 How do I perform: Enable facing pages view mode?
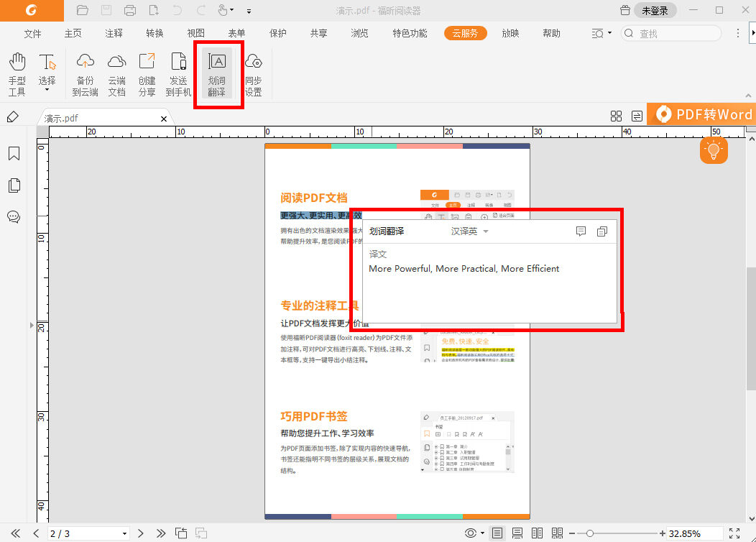[538, 533]
